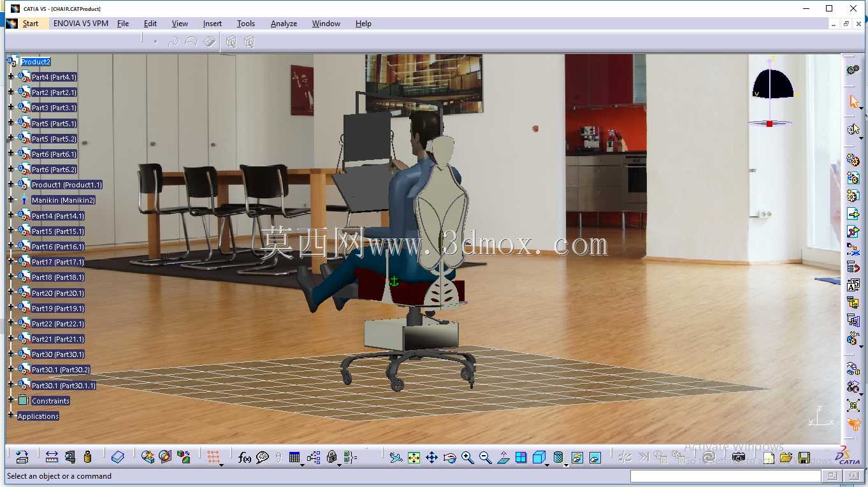Viewport: 868px width, 487px height.
Task: Click the New document icon
Action: 769,457
